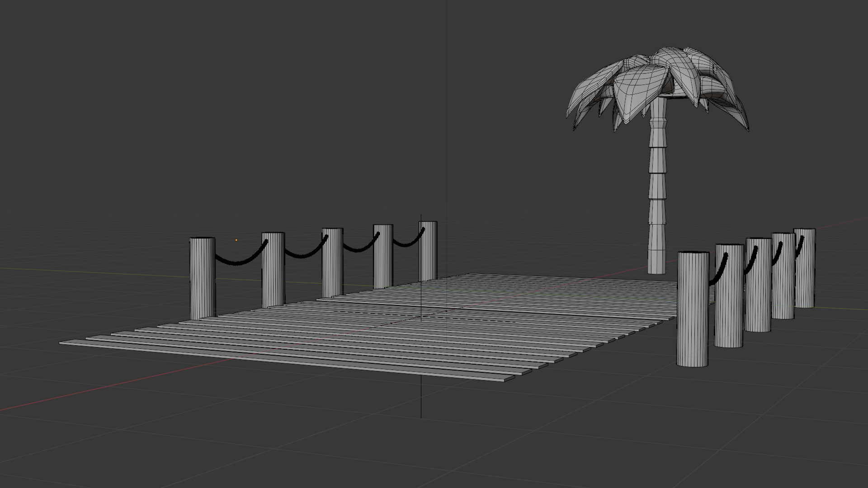
Task: Click the small orange origin dot
Action: point(236,240)
